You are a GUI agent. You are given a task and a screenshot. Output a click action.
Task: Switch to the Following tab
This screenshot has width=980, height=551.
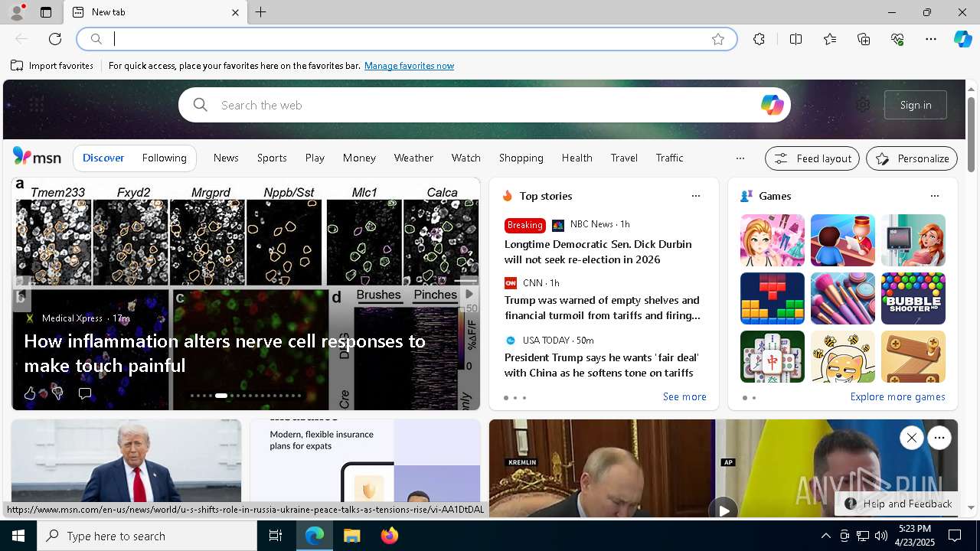(164, 158)
